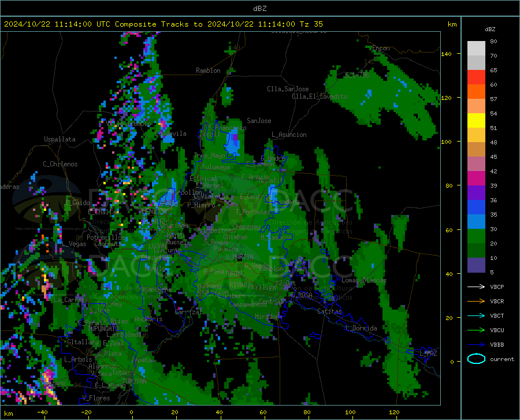Select the light blue 35-30 dBZ swatch
The width and height of the screenshot is (520, 420).
point(476,222)
